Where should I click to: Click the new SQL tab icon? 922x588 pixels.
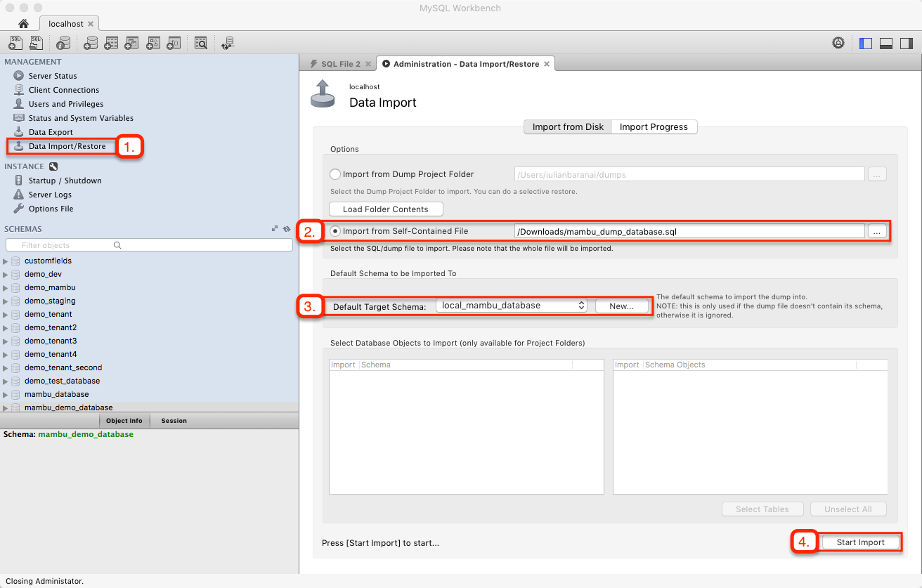tap(15, 44)
